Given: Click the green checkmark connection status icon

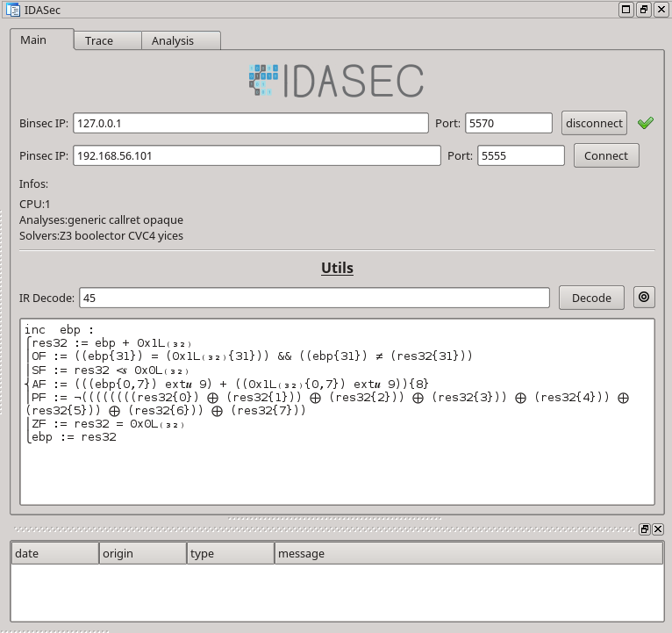Looking at the screenshot, I should (x=646, y=123).
